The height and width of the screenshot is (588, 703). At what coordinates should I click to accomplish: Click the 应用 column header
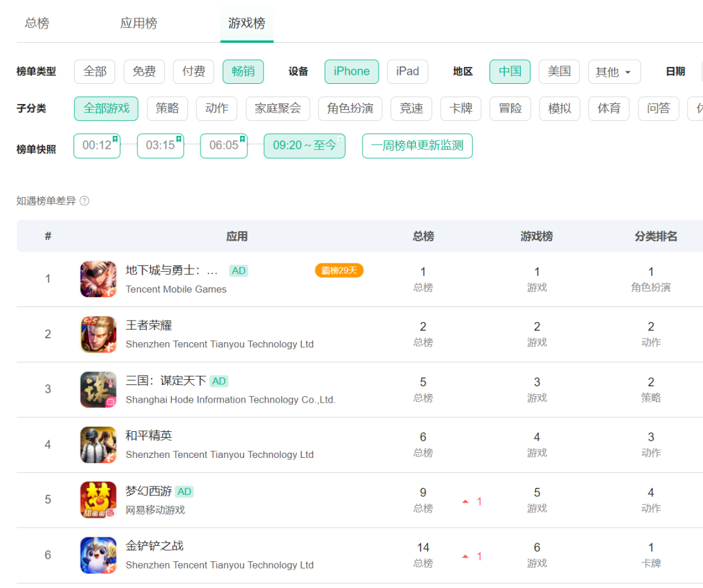pos(237,236)
